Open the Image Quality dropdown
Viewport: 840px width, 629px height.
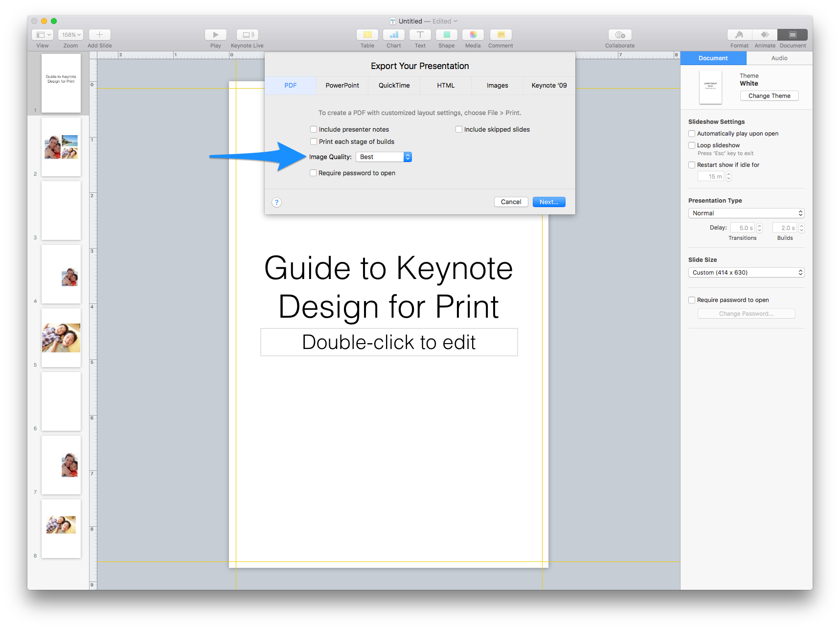[x=384, y=157]
